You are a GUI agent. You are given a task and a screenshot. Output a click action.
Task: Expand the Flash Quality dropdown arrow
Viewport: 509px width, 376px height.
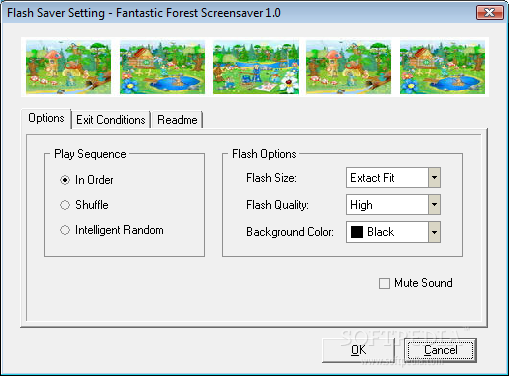[x=434, y=204]
